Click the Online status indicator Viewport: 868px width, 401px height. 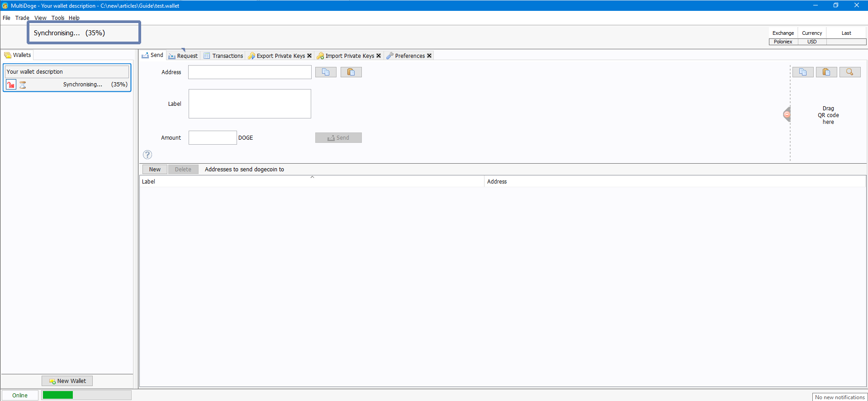coord(20,395)
